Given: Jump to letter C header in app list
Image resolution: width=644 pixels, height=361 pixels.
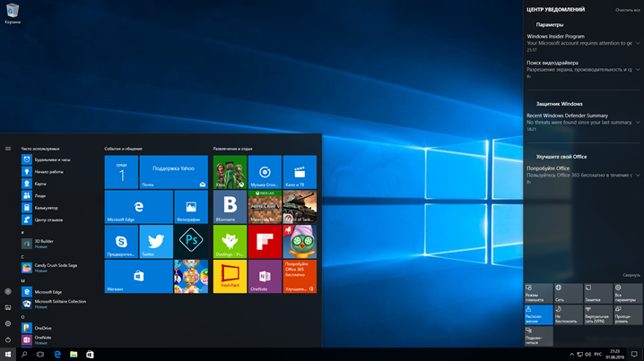Looking at the screenshot, I should click(x=22, y=257).
